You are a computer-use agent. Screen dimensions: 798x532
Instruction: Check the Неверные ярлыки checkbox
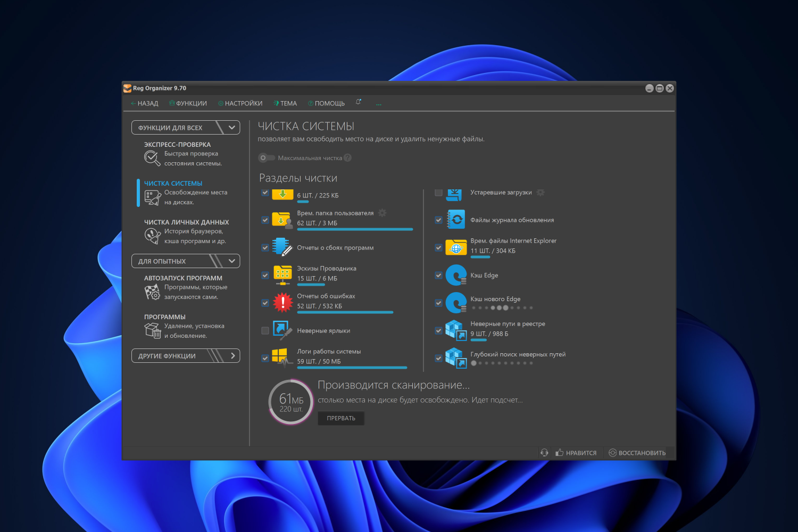click(265, 330)
